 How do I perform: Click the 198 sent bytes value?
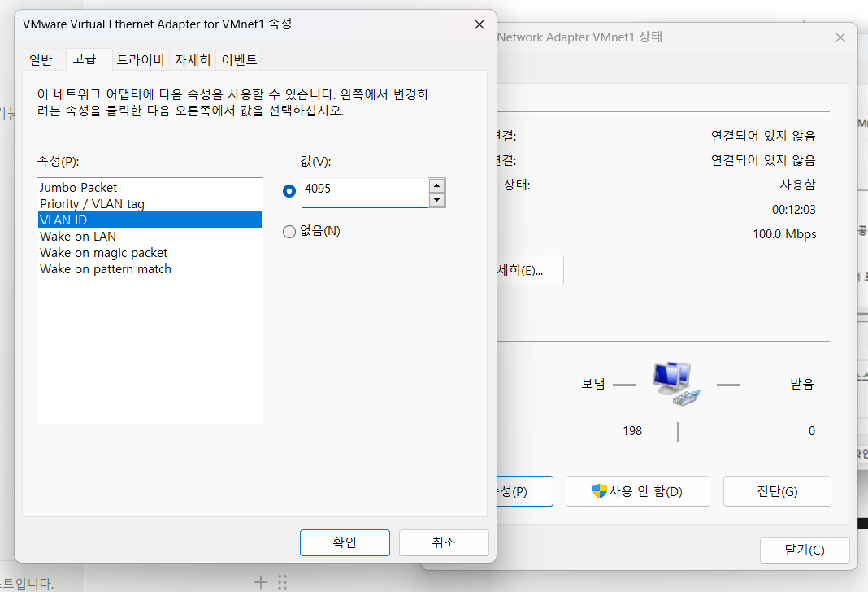(x=632, y=431)
